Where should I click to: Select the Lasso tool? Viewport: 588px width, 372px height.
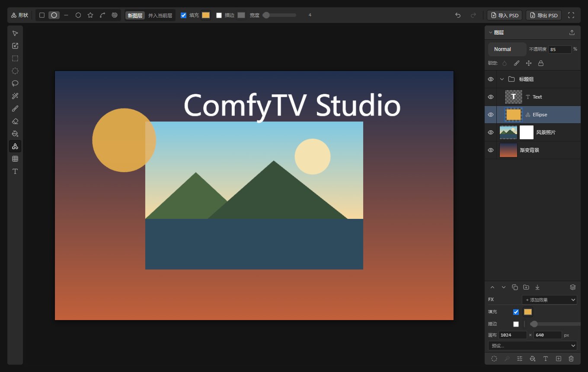coord(15,83)
